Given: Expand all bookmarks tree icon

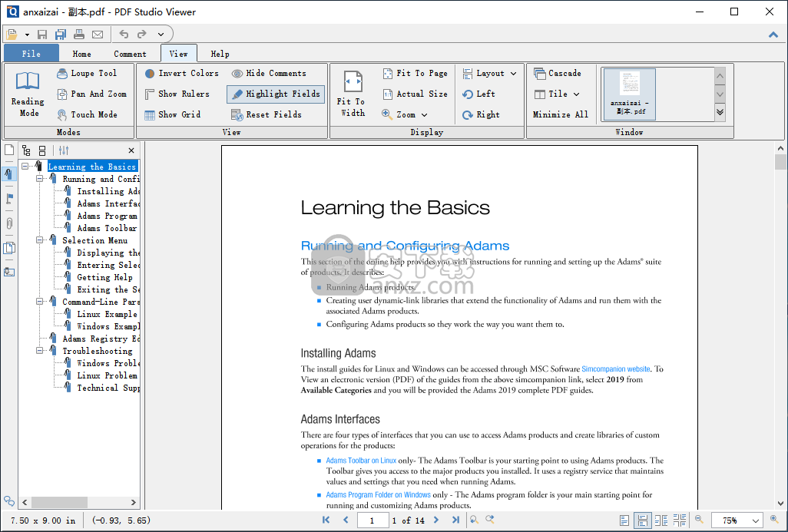Looking at the screenshot, I should pos(27,150).
